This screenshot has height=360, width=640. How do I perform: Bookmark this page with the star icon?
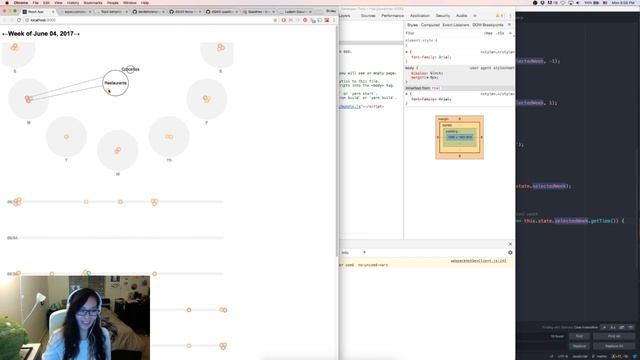275,20
